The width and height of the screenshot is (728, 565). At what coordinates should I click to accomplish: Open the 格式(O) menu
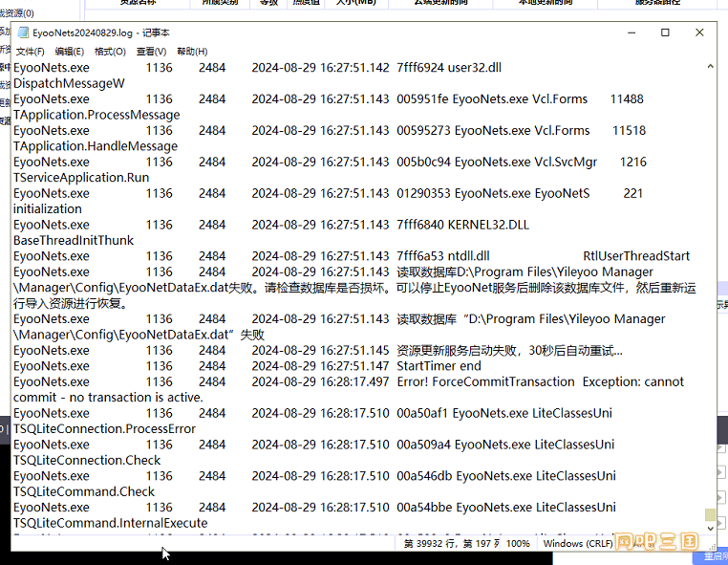[110, 52]
